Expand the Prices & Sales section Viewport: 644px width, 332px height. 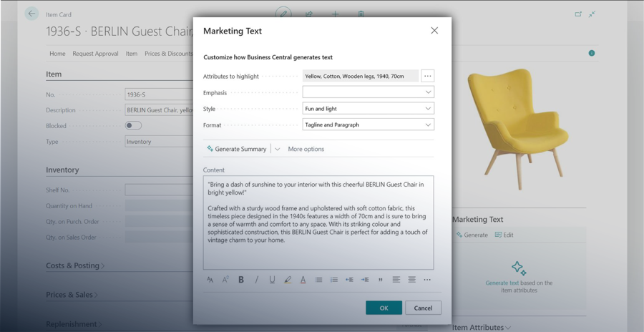(x=72, y=295)
